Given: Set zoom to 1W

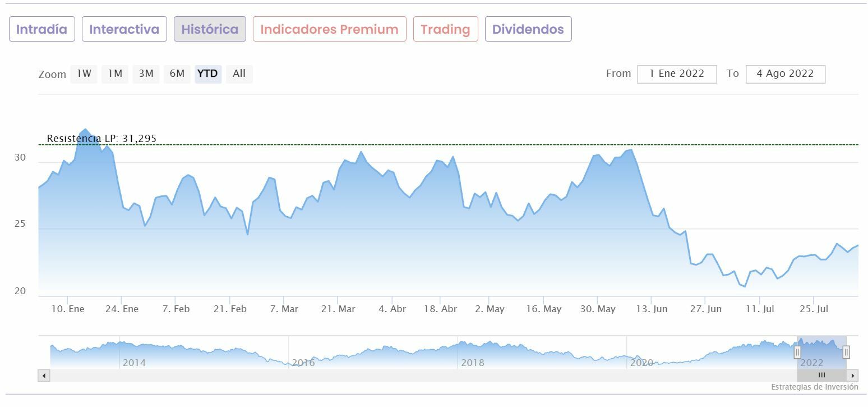Looking at the screenshot, I should click(x=84, y=74).
